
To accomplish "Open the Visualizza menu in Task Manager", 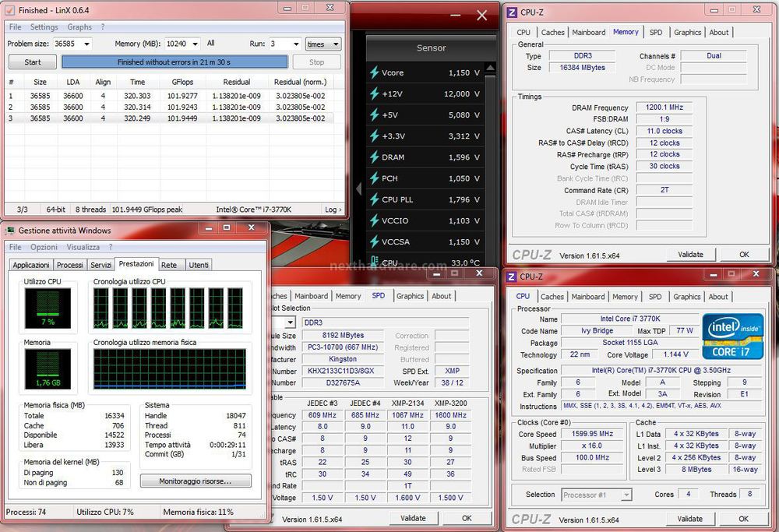I will coord(83,247).
